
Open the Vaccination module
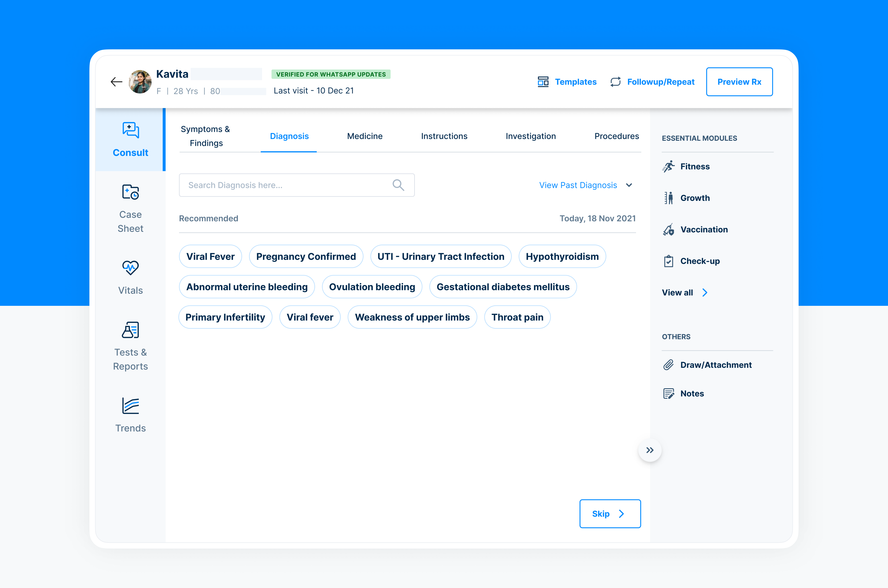[x=704, y=229]
